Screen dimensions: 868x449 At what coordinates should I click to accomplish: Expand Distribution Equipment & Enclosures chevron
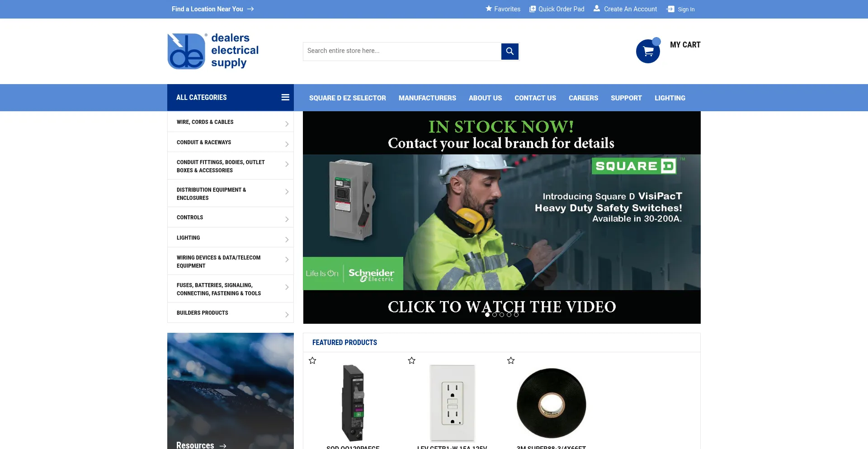287,192
